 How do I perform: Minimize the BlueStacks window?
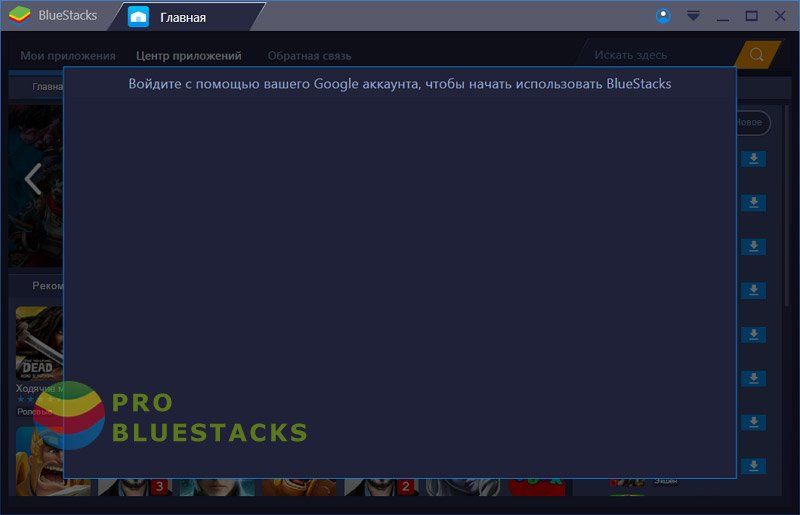(722, 16)
